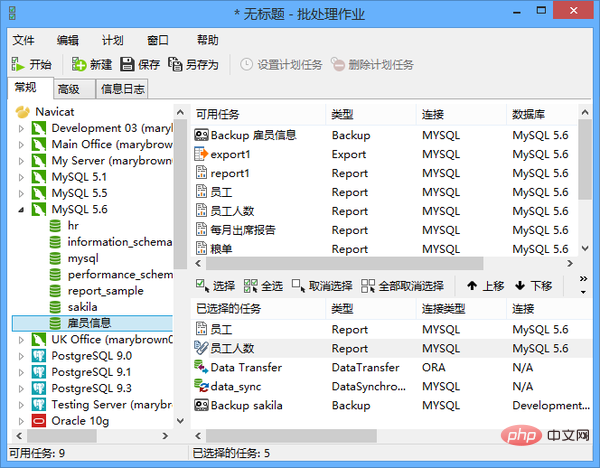Switch to the 常规 tab
Viewport: 600px width, 468px height.
[30, 88]
